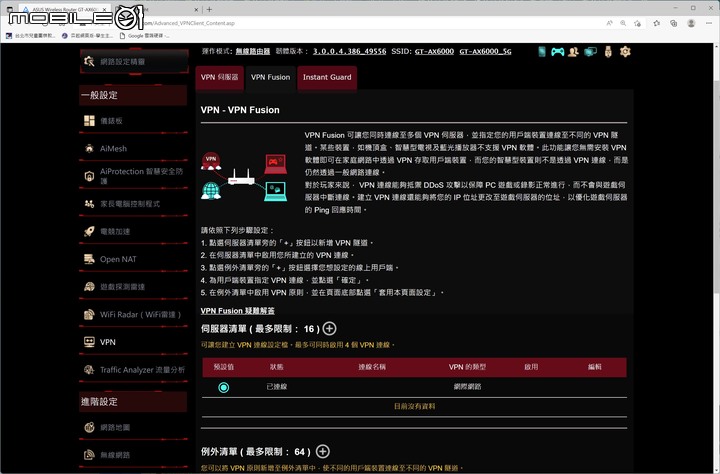Click the guest users icon in header
Viewport: 720px width, 474px height.
pyautogui.click(x=573, y=51)
